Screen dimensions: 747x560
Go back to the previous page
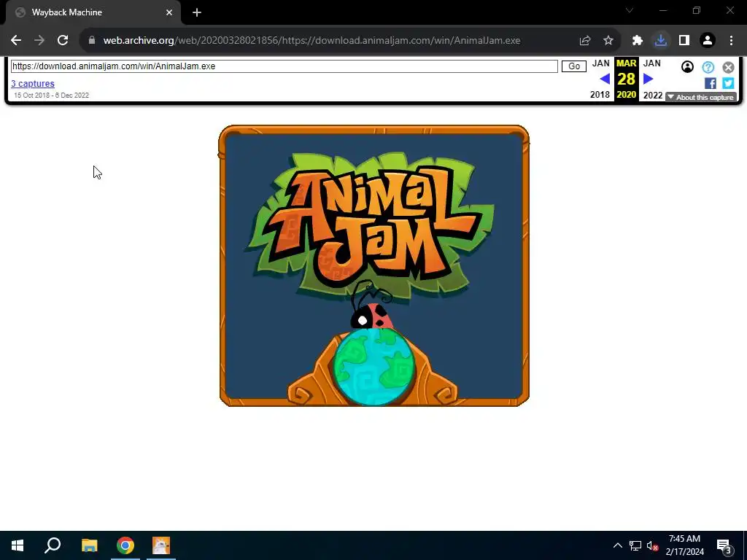pyautogui.click(x=16, y=41)
